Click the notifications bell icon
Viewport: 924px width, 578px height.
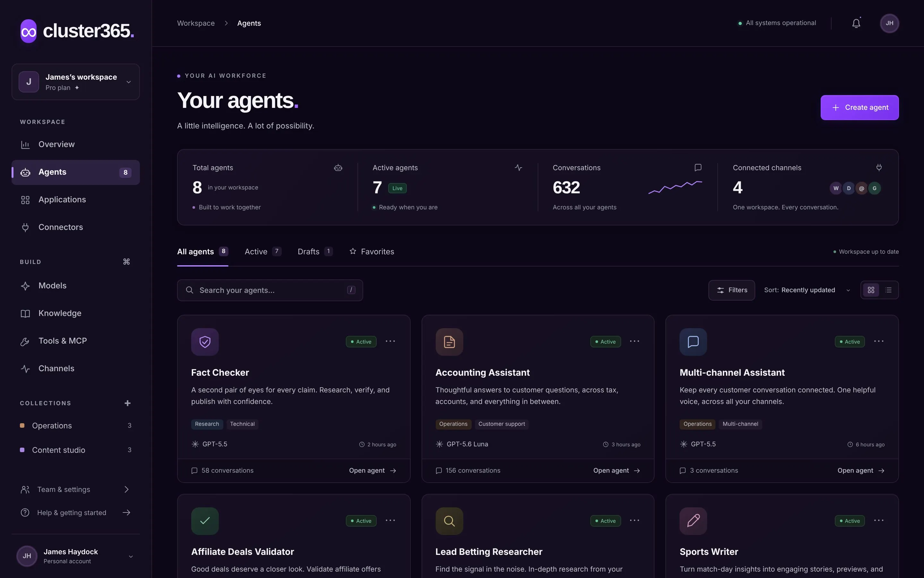click(856, 23)
